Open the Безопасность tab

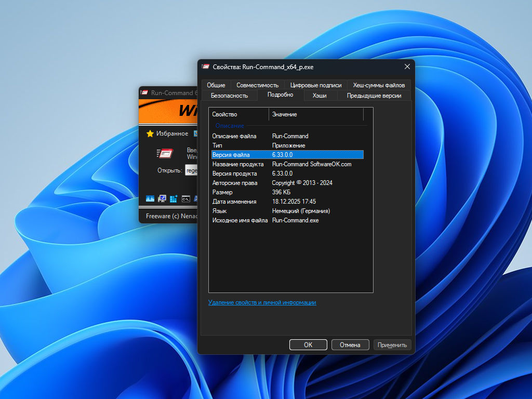(x=229, y=96)
